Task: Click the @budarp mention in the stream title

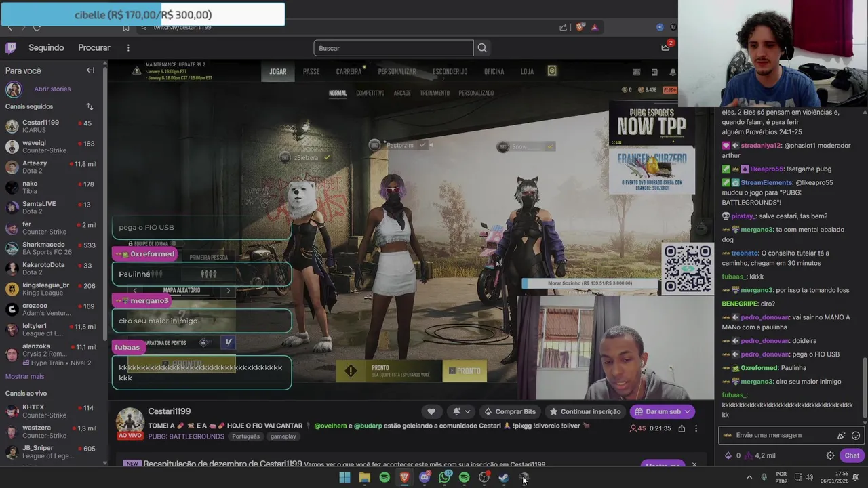Action: 368,426
